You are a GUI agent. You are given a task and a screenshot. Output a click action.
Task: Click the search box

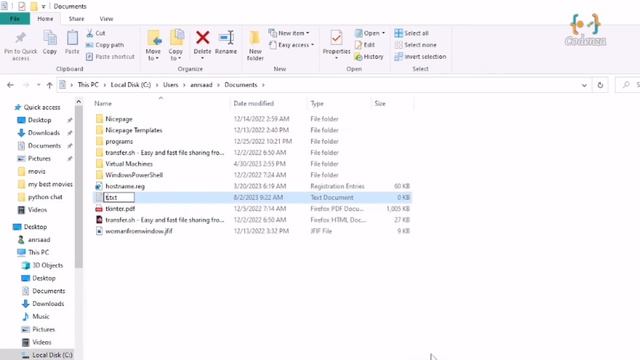pos(628,85)
